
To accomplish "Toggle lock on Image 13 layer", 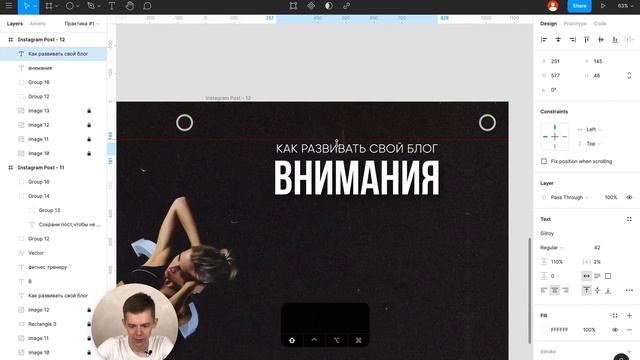I will [x=89, y=111].
